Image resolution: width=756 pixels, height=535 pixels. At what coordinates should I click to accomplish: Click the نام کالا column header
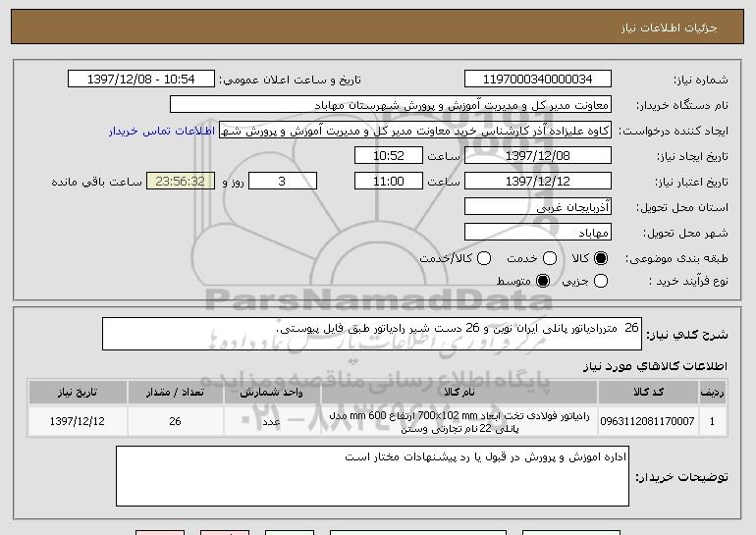coord(459,393)
